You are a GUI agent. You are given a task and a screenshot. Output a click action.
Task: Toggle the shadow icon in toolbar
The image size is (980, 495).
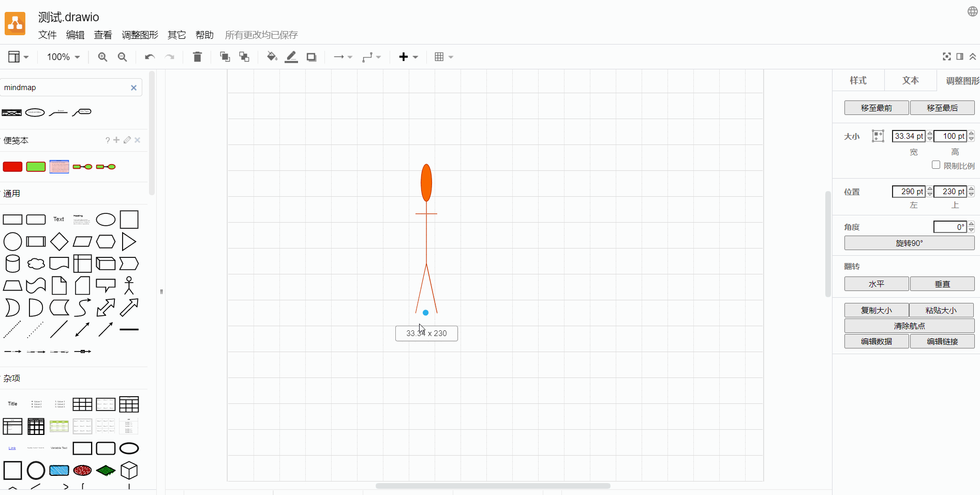[x=311, y=57]
